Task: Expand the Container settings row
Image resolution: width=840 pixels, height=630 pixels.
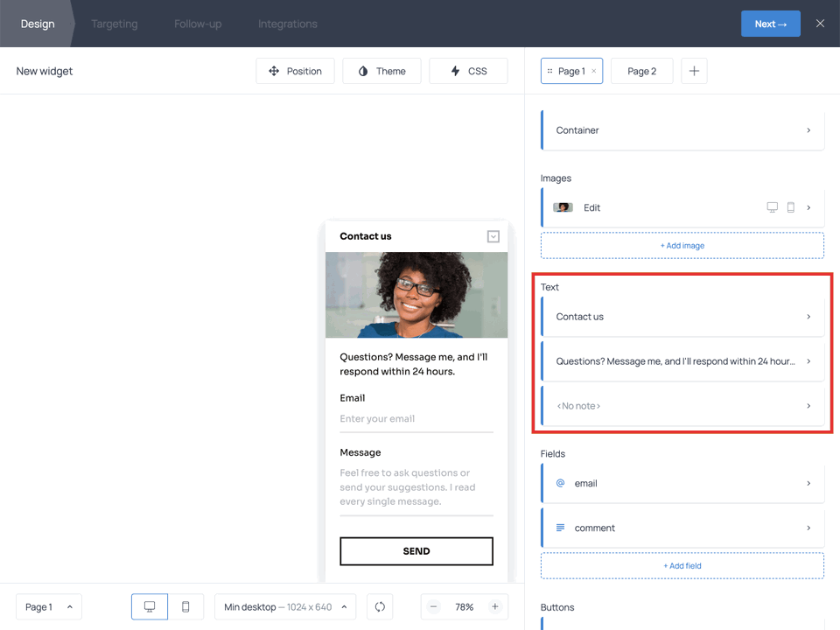Action: (x=682, y=129)
